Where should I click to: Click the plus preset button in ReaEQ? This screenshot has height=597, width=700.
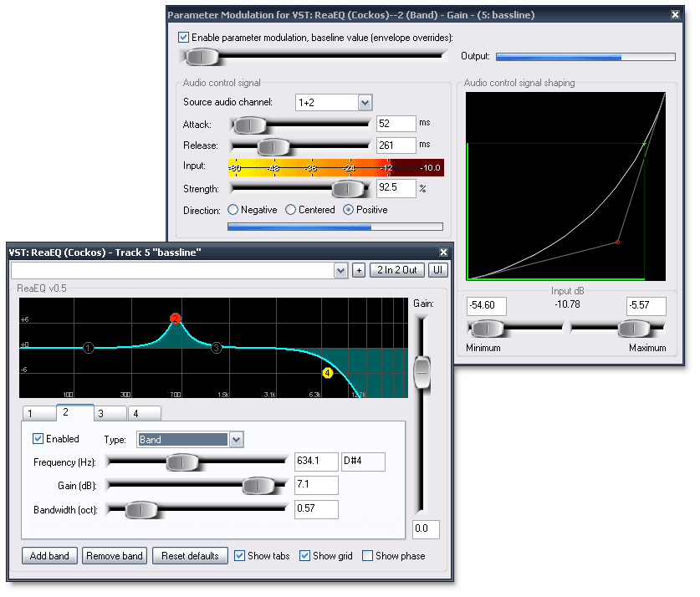tap(359, 270)
